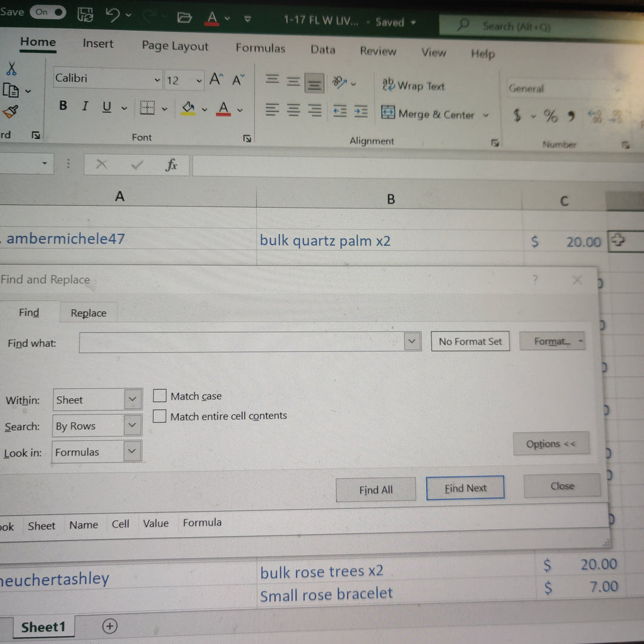
Task: Click the Percent Style icon
Action: click(x=550, y=116)
